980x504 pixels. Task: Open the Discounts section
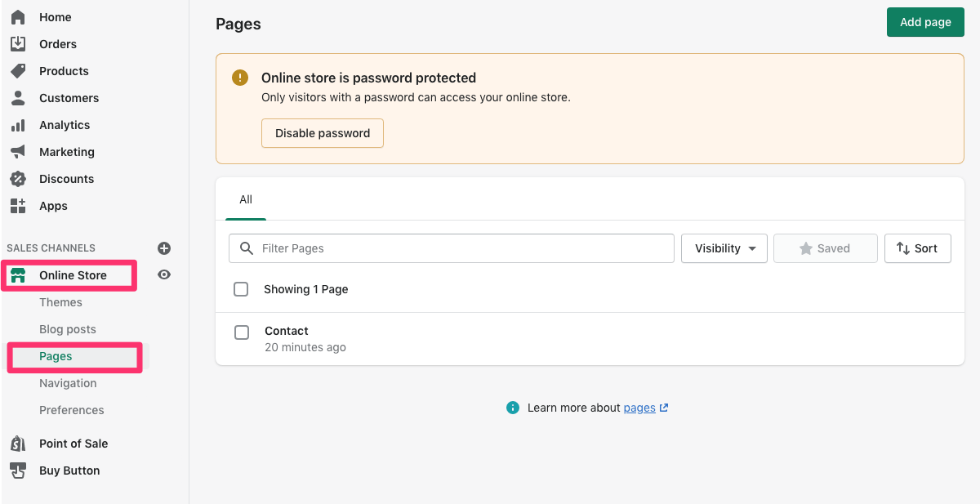pyautogui.click(x=65, y=178)
